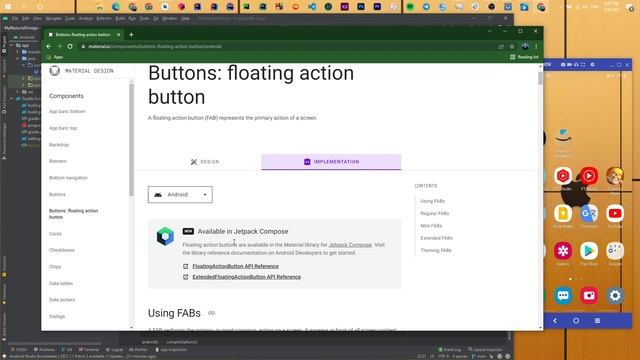Switch to the Design tab
Image resolution: width=640 pixels, height=360 pixels.
[205, 162]
